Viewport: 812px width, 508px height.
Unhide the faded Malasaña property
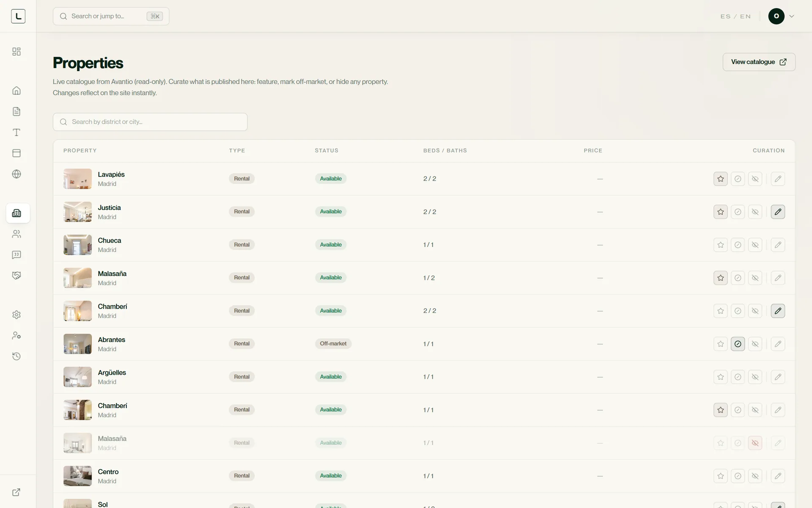pos(755,443)
